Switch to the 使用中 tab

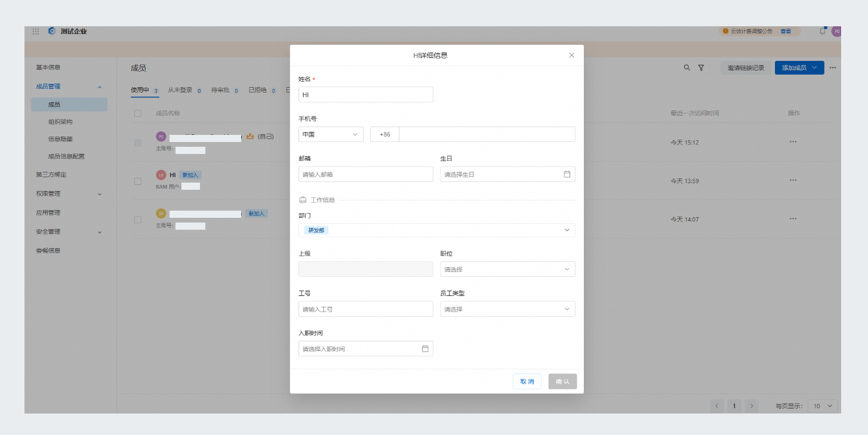[144, 90]
